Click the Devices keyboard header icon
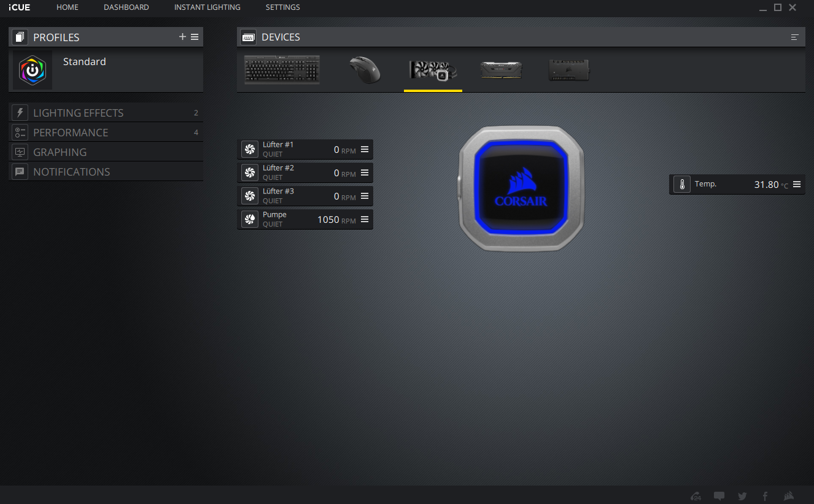 click(x=249, y=37)
